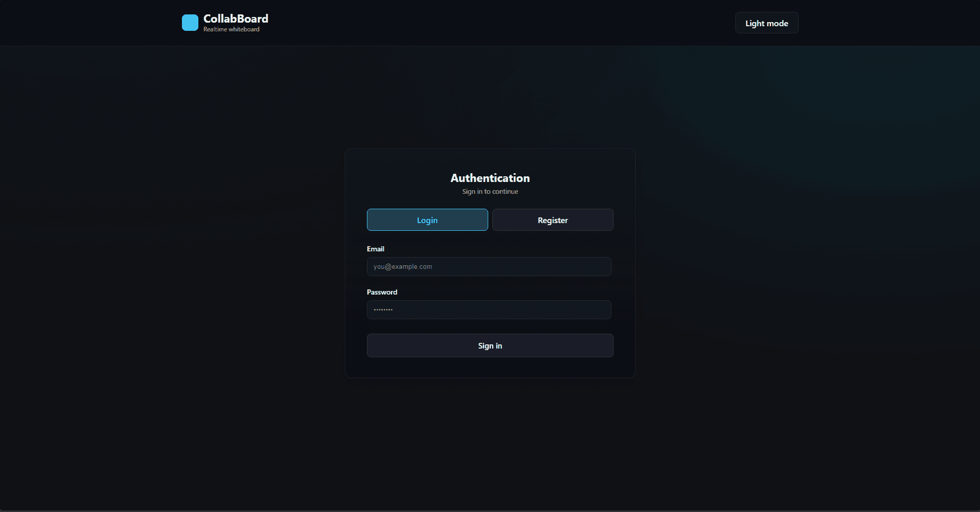The image size is (980, 512).
Task: Click the 'Sign in to continue' subtitle
Action: point(490,192)
